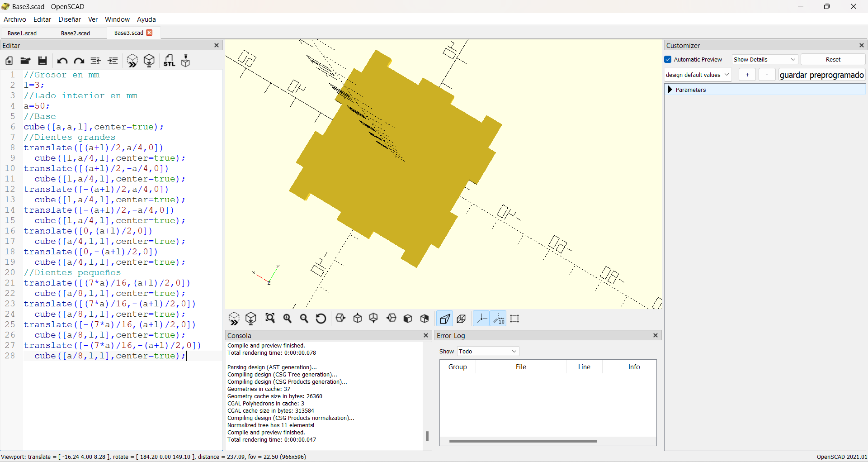Click the send to 3D print icon
The height and width of the screenshot is (462, 868).
pos(185,61)
